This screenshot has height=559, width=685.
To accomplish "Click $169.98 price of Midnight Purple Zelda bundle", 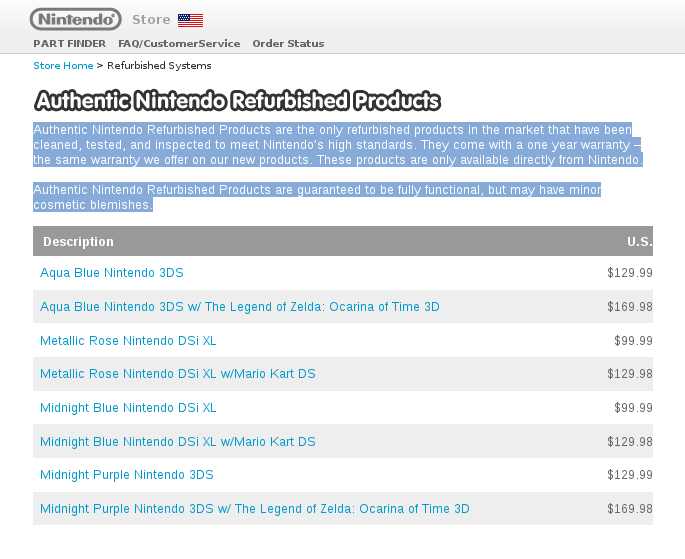I will pyautogui.click(x=630, y=509).
